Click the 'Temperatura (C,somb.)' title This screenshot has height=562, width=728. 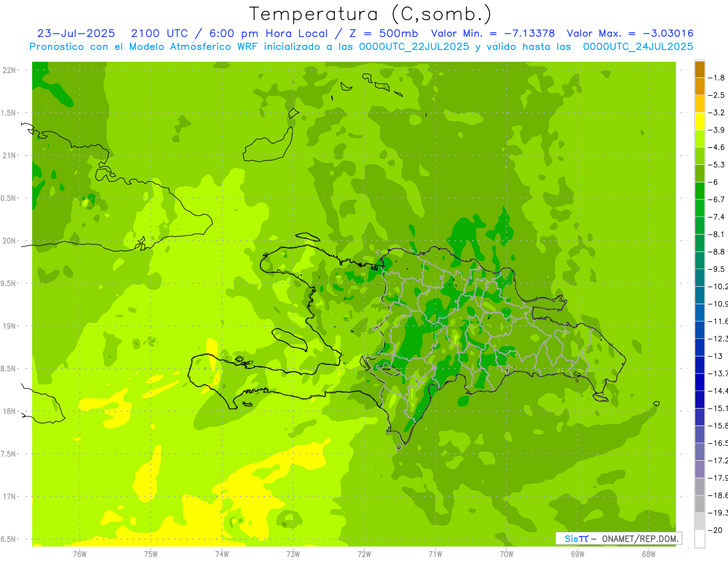click(371, 14)
